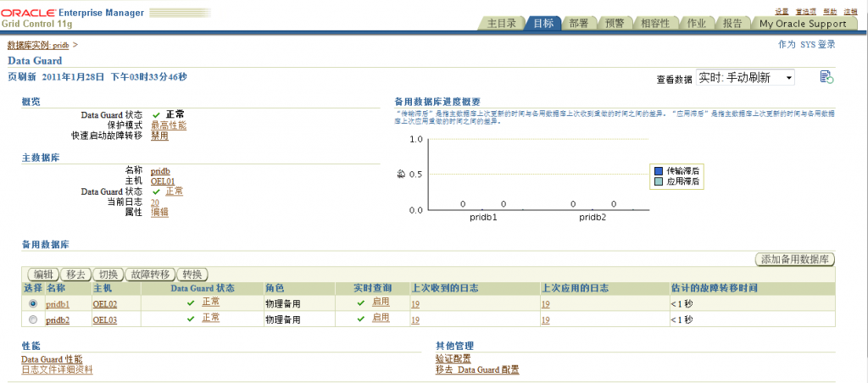The height and width of the screenshot is (383, 868).
Task: Click the 编辑 button above standby table
Action: (43, 274)
